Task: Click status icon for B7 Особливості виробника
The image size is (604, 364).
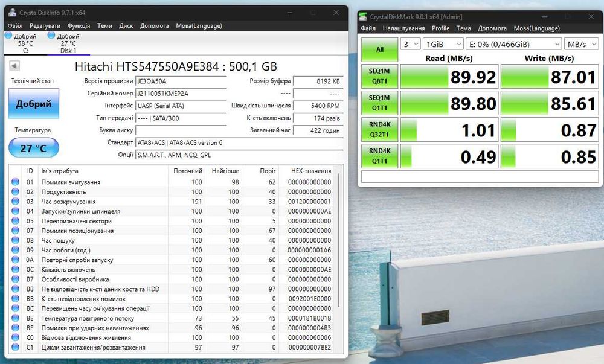Action: tap(16, 279)
